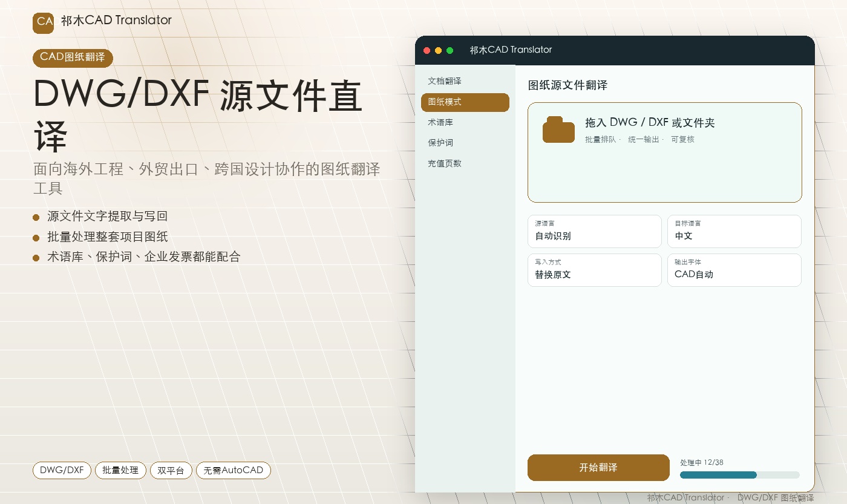Open the 输出字体 selector
The image size is (847, 504).
(734, 270)
